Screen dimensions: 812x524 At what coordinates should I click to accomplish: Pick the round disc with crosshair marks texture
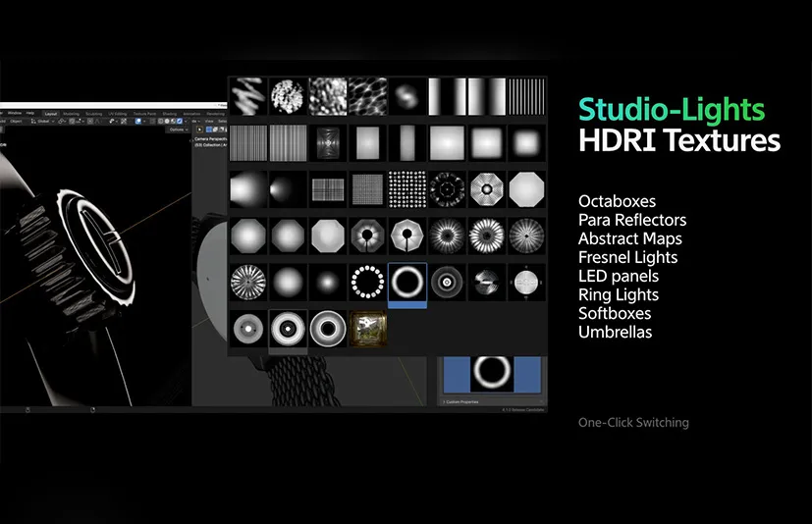pos(526,283)
